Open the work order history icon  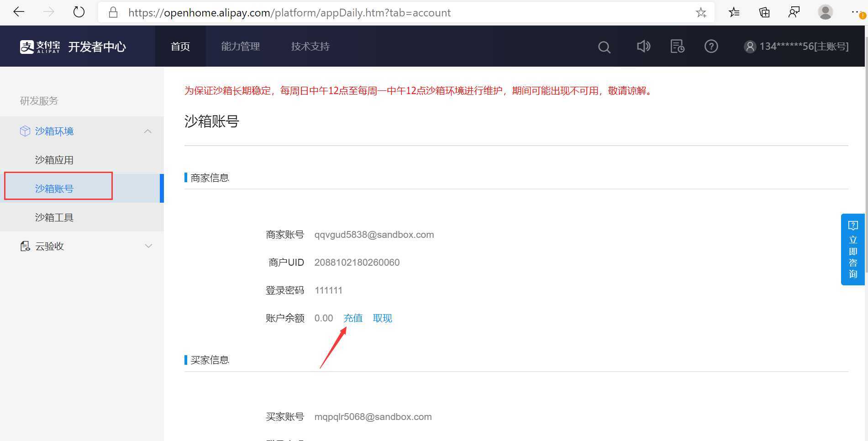[677, 46]
